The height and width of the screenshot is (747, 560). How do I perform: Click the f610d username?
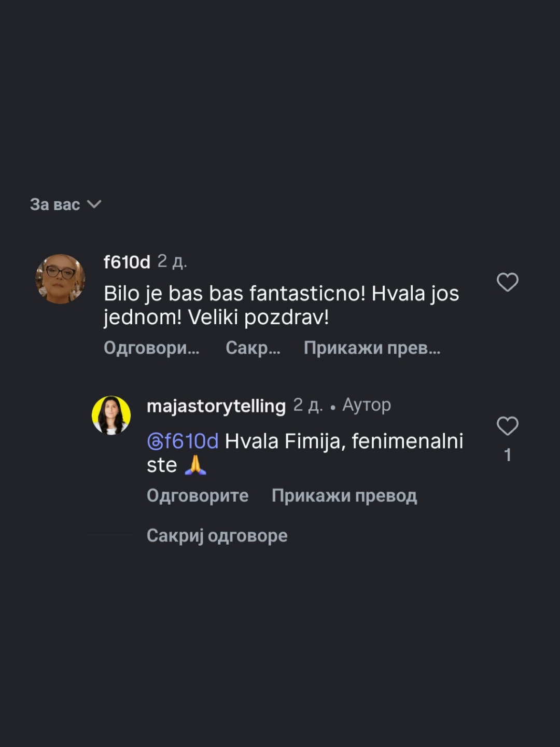[127, 262]
